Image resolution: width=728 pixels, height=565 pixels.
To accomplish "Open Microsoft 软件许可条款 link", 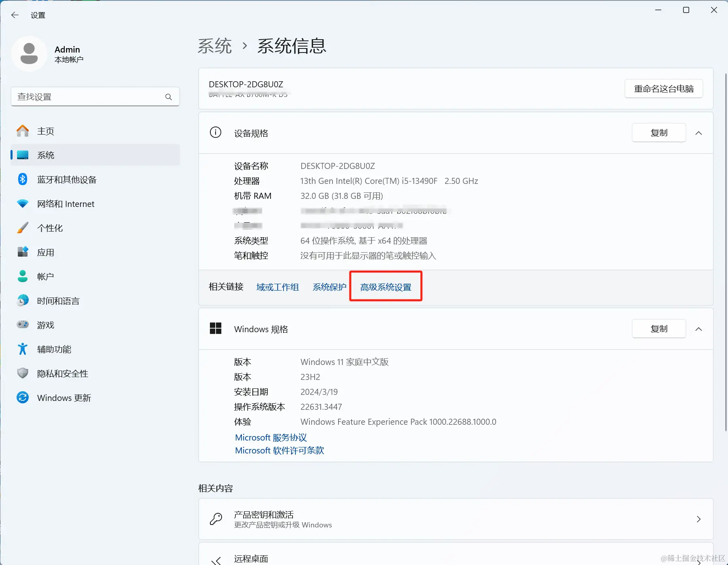I will pyautogui.click(x=279, y=451).
